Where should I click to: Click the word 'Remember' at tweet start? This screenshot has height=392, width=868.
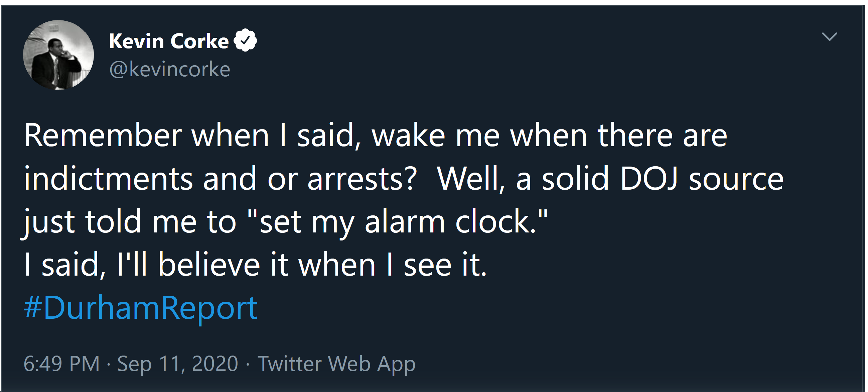[x=103, y=135]
